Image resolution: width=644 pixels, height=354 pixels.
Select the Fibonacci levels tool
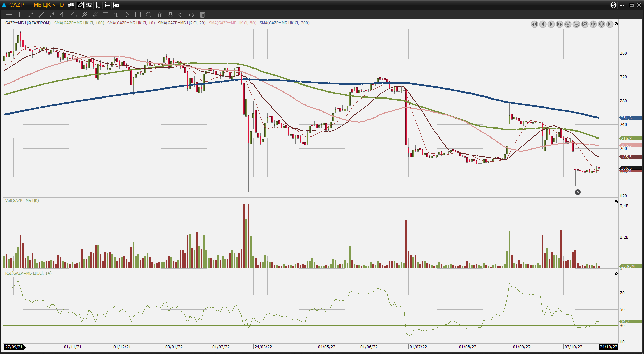[x=106, y=15]
